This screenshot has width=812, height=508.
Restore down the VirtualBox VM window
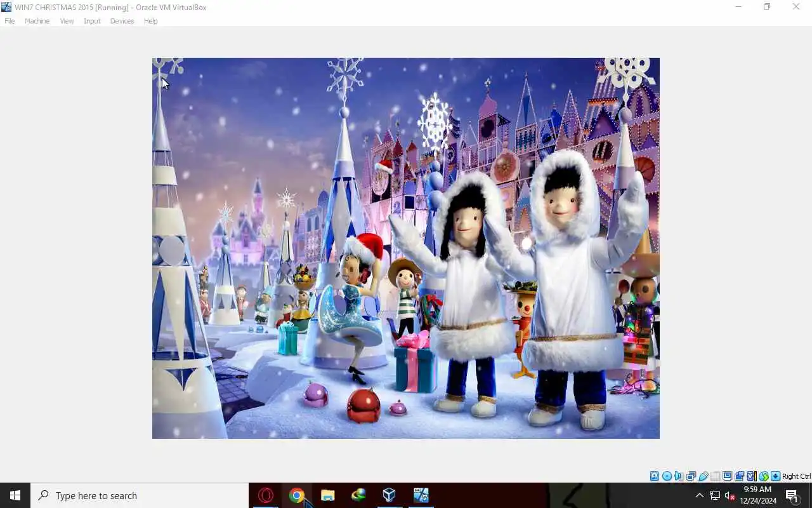[767, 7]
